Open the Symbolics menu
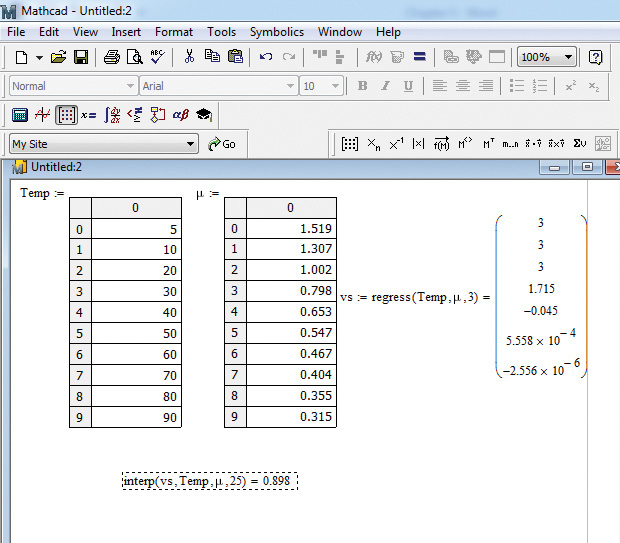The width and height of the screenshot is (620, 543). coord(276,32)
